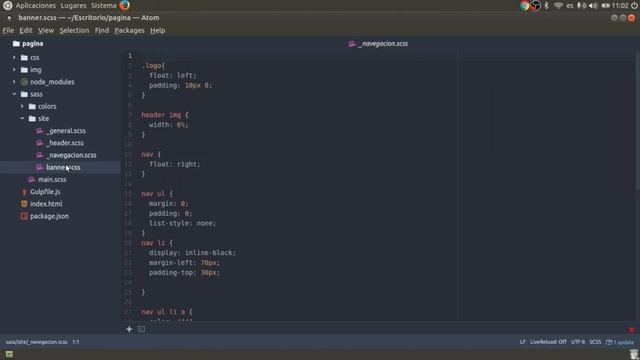Open the Sistema menu
Viewport: 640px width, 360px height.
[104, 5]
